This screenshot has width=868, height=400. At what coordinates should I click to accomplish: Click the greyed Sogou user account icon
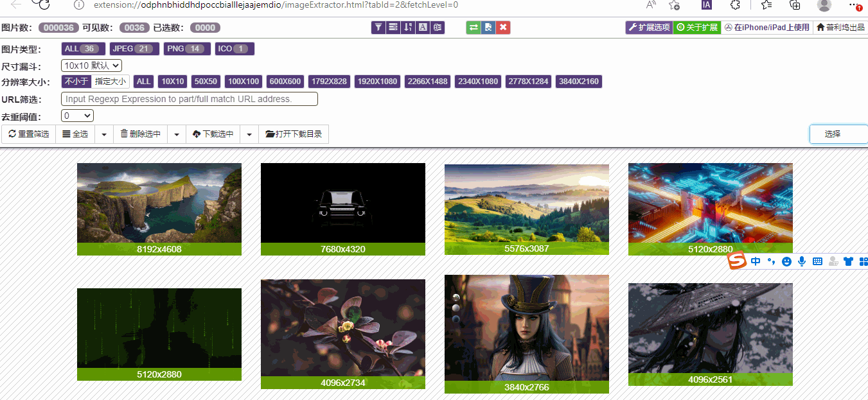click(833, 261)
